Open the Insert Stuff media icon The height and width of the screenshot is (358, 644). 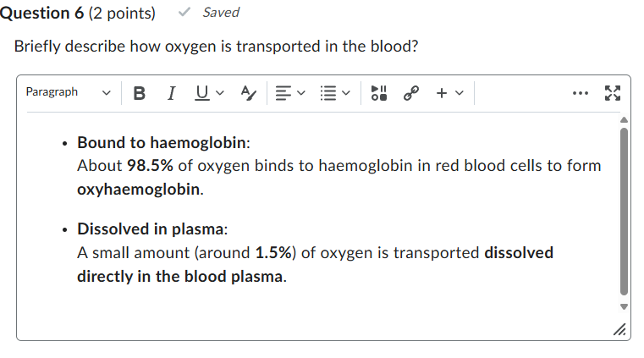(x=378, y=93)
